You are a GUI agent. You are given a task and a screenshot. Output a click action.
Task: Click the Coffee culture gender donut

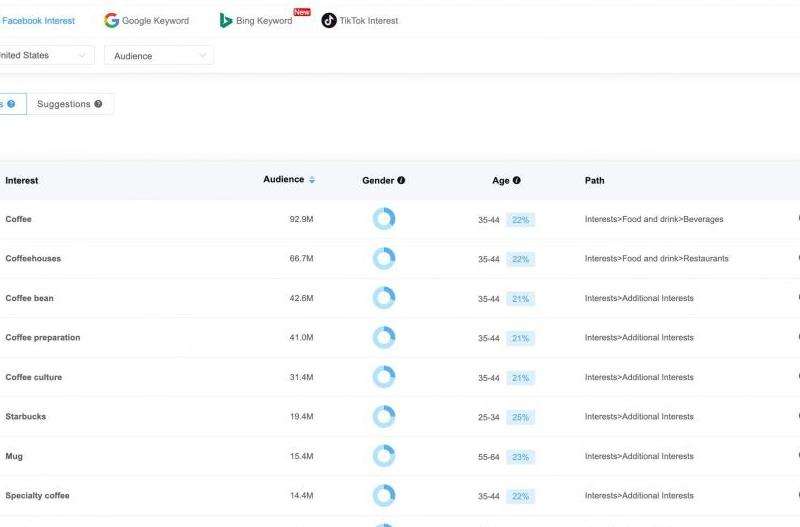click(x=384, y=377)
